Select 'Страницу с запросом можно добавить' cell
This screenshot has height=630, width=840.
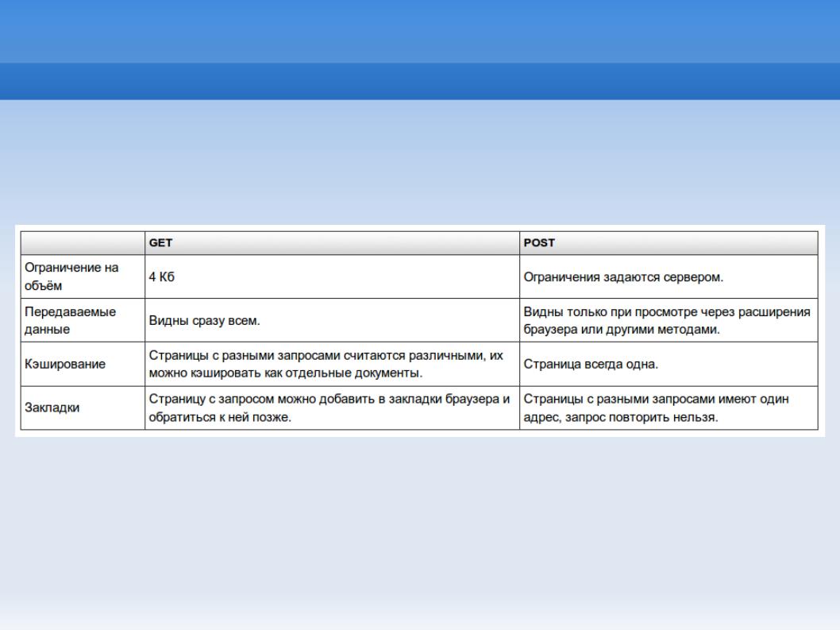(x=332, y=408)
